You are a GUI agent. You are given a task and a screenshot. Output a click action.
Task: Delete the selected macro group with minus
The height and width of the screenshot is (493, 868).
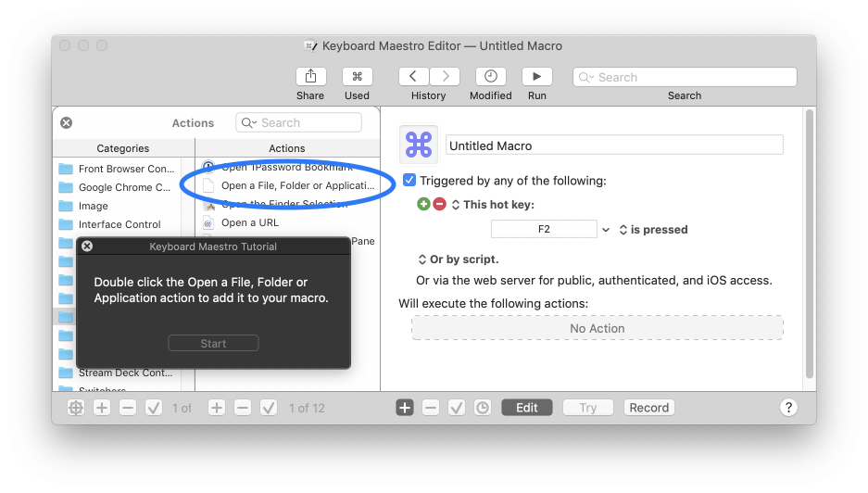point(128,408)
